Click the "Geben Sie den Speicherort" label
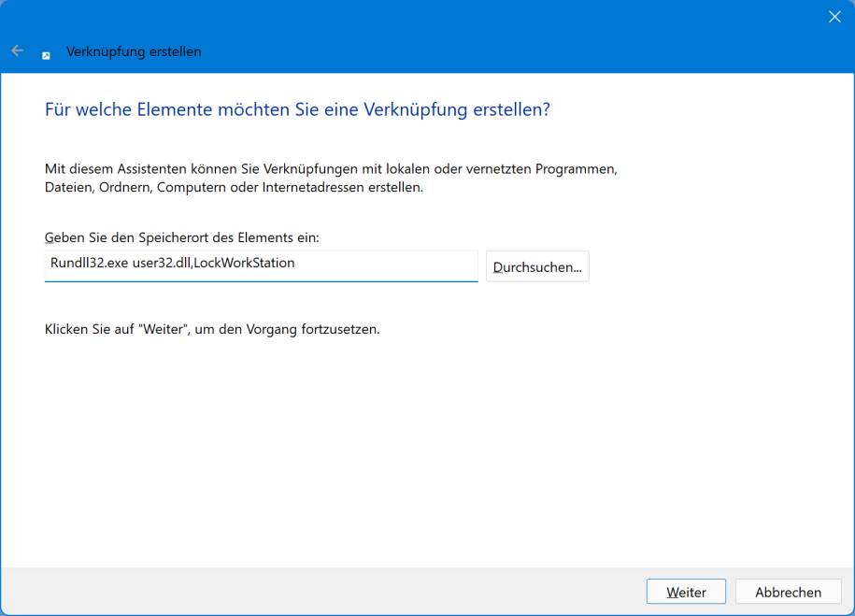This screenshot has height=616, width=855. 181,238
